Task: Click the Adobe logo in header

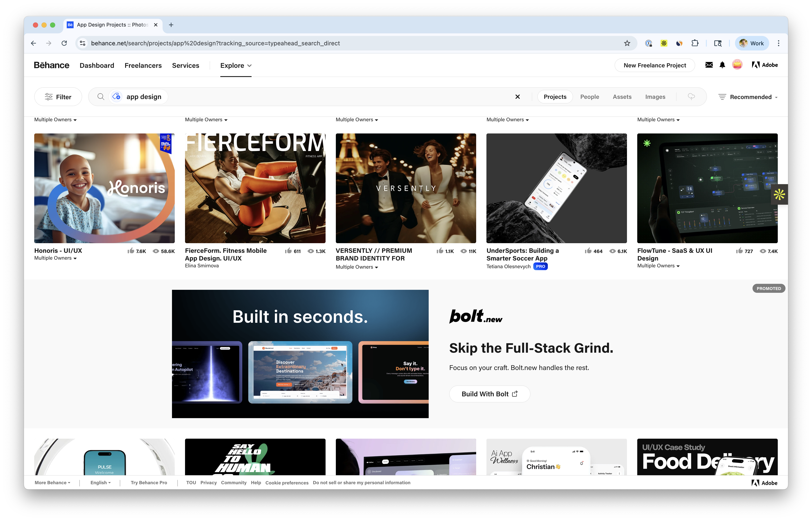Action: click(765, 65)
